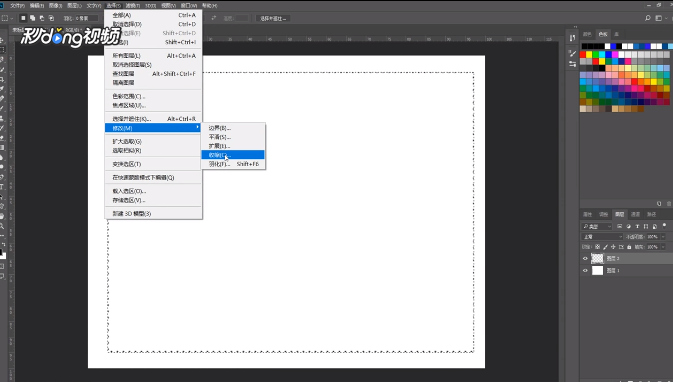Choose 扩展(E) in the 修改 submenu

click(233, 146)
